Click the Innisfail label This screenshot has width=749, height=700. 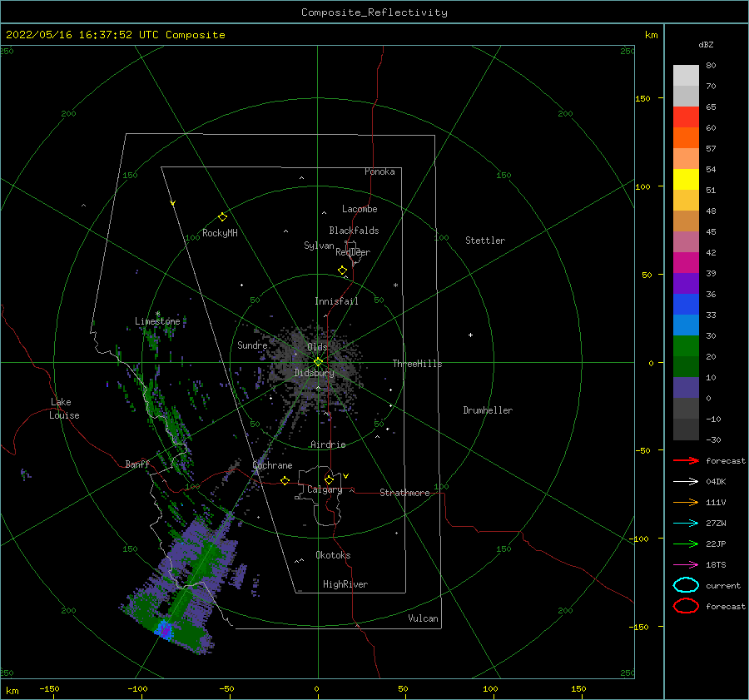tap(336, 301)
